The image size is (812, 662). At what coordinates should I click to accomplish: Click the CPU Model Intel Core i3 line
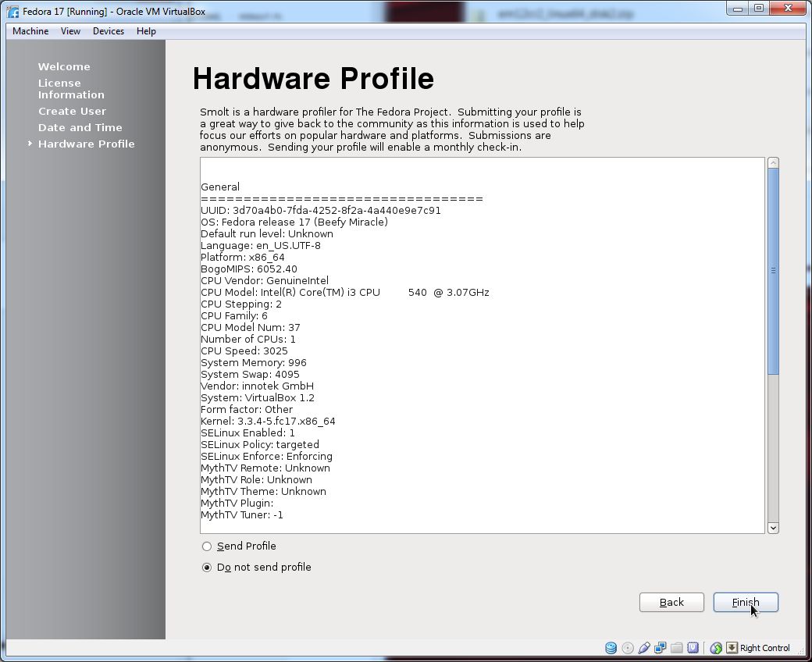[x=345, y=293]
